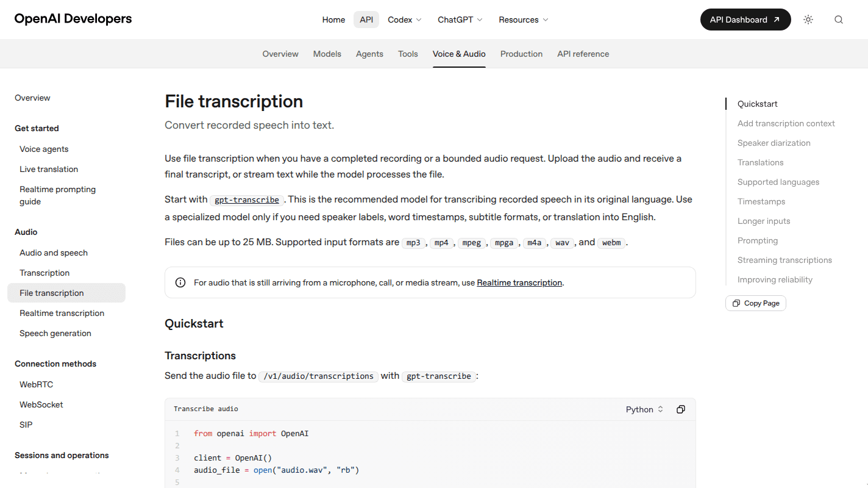868x488 pixels.
Task: Click the Quickstart section heading
Action: pos(194,323)
